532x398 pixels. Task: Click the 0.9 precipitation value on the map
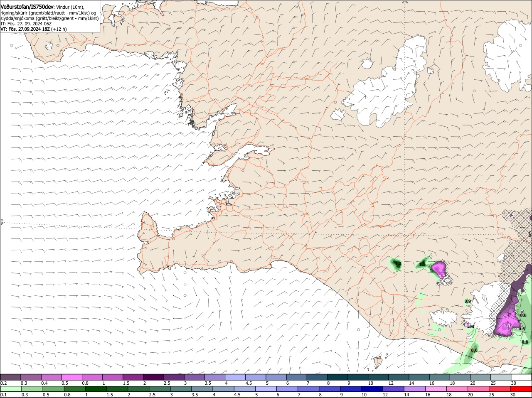click(x=468, y=301)
